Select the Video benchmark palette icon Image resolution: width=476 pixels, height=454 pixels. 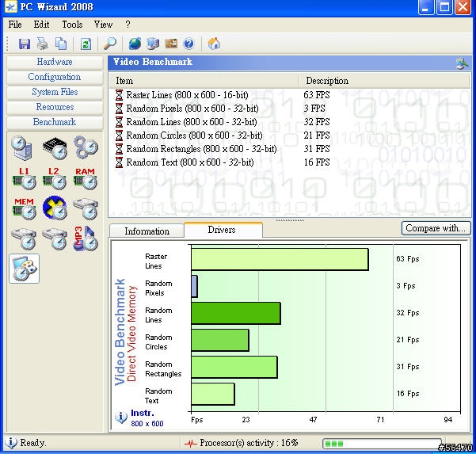tap(25, 269)
